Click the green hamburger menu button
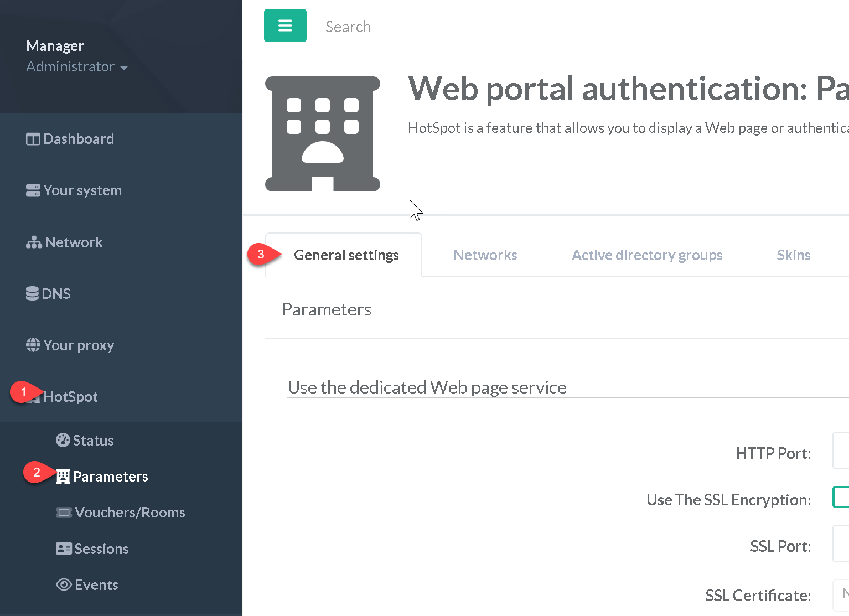The image size is (849, 616). point(285,25)
